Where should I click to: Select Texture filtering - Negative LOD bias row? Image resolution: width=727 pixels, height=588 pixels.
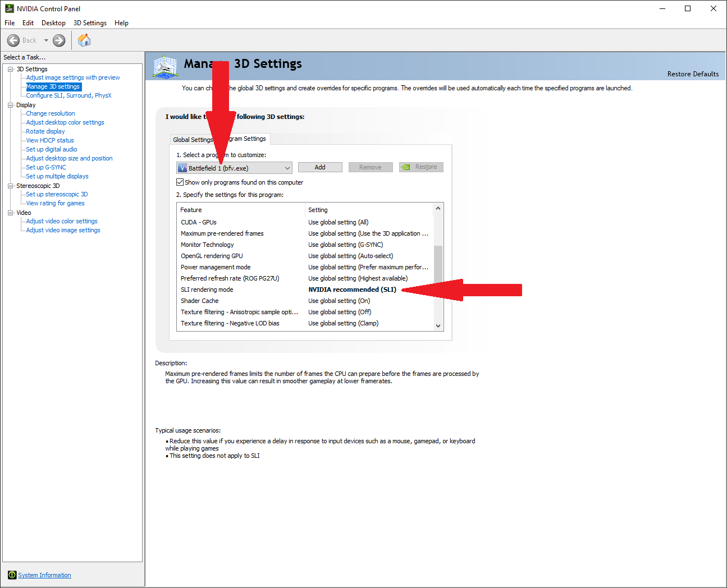[x=305, y=323]
